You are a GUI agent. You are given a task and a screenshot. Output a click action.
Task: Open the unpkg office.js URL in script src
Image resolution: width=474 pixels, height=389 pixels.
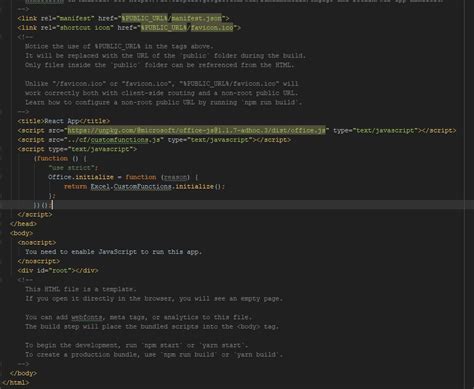pyautogui.click(x=196, y=130)
